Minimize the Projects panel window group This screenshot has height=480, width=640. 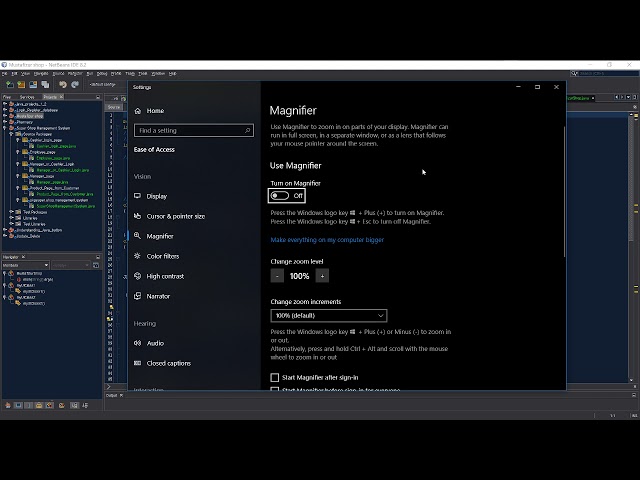[x=98, y=97]
